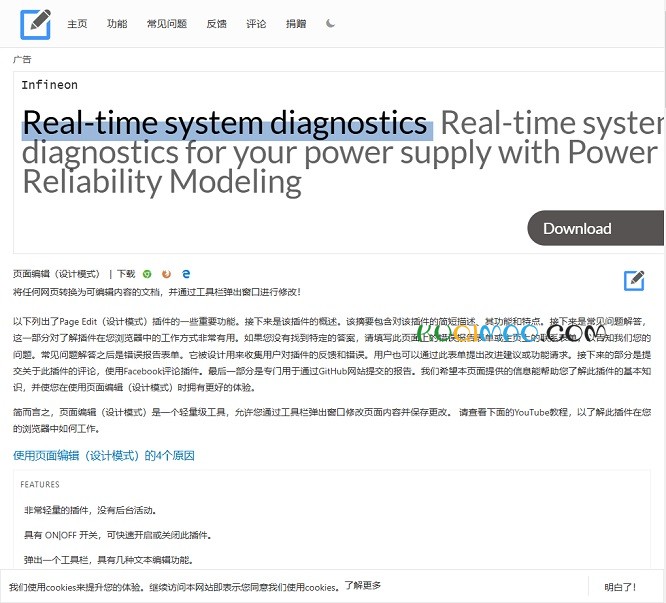Viewport: 666px width, 603px height.
Task: Click the 下载 label next to browser icons
Action: pos(126,273)
